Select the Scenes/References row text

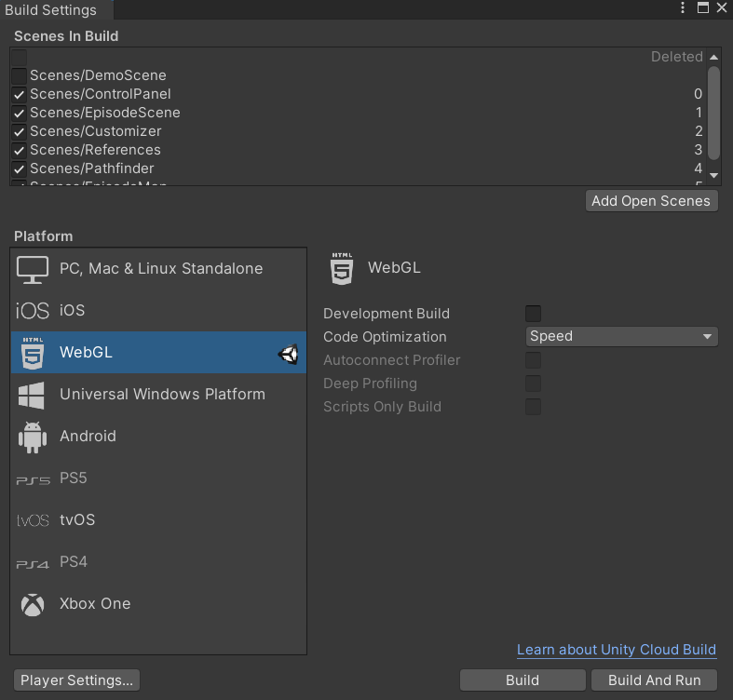pyautogui.click(x=95, y=150)
